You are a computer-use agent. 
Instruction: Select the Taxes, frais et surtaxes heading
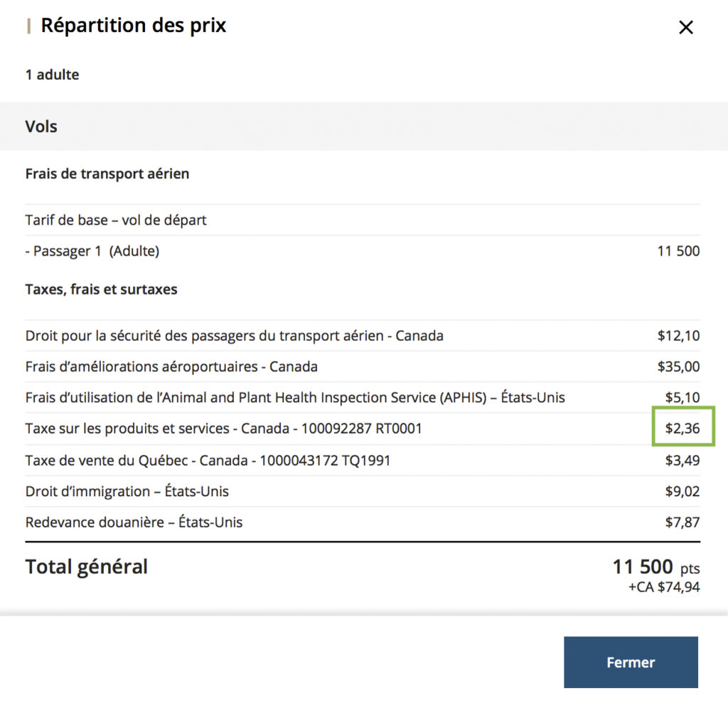pos(101,289)
